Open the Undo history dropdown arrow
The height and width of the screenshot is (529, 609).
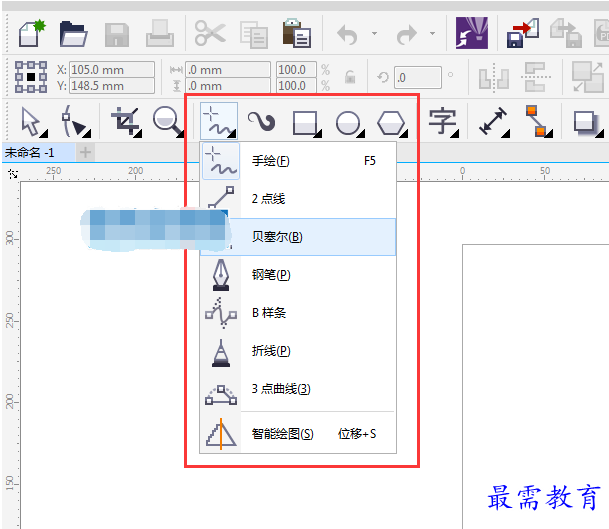click(x=374, y=33)
